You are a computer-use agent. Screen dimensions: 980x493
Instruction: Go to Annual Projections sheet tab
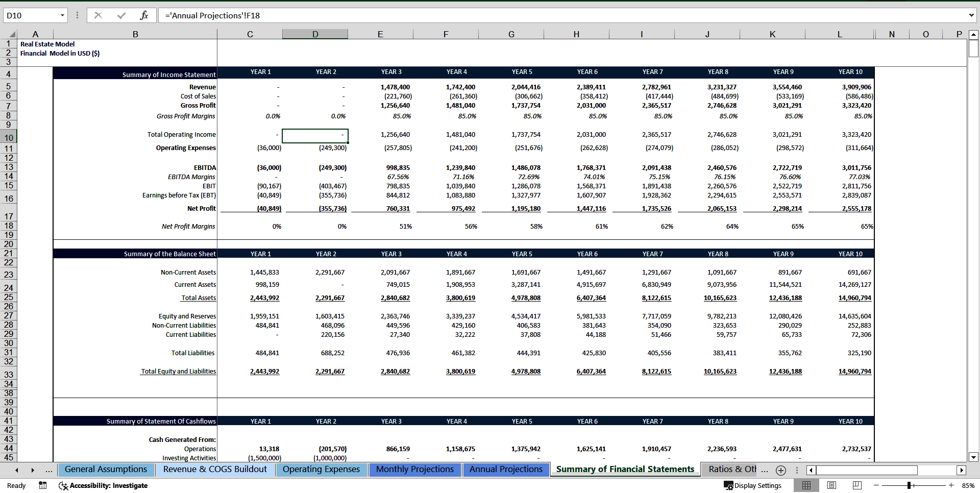506,470
